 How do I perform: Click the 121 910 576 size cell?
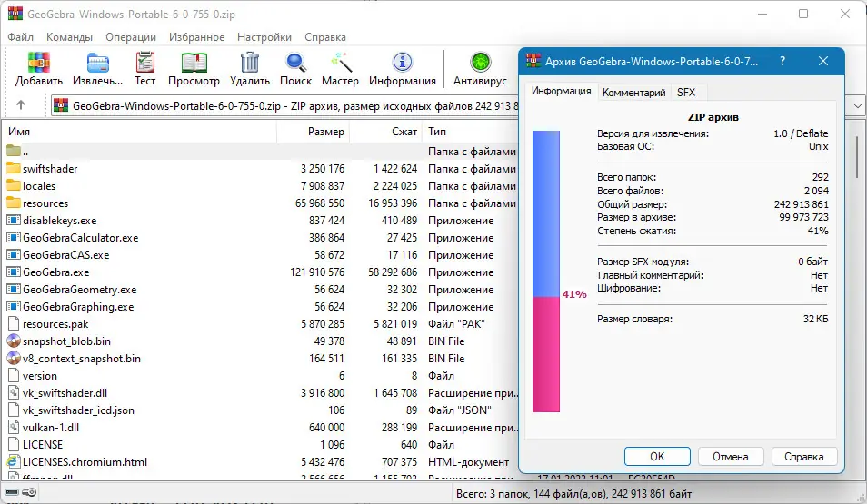tap(317, 272)
